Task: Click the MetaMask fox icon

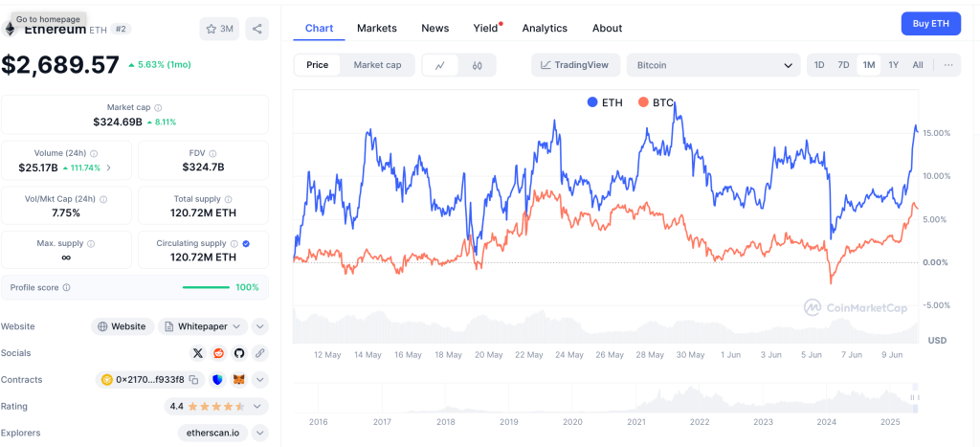Action: coord(239,380)
